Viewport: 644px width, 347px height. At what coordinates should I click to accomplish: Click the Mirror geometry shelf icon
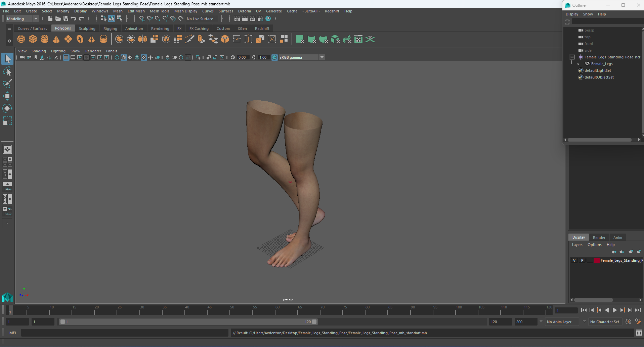142,39
